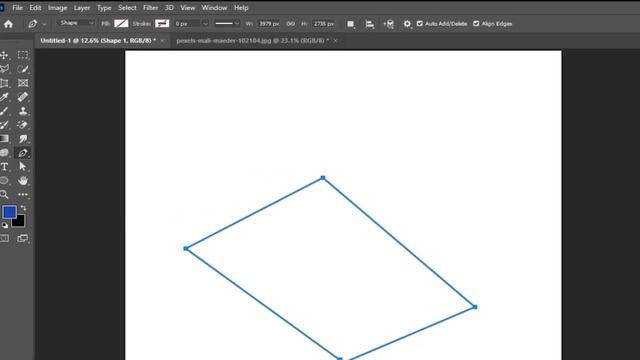Close the pexels jpg document tab

point(336,40)
